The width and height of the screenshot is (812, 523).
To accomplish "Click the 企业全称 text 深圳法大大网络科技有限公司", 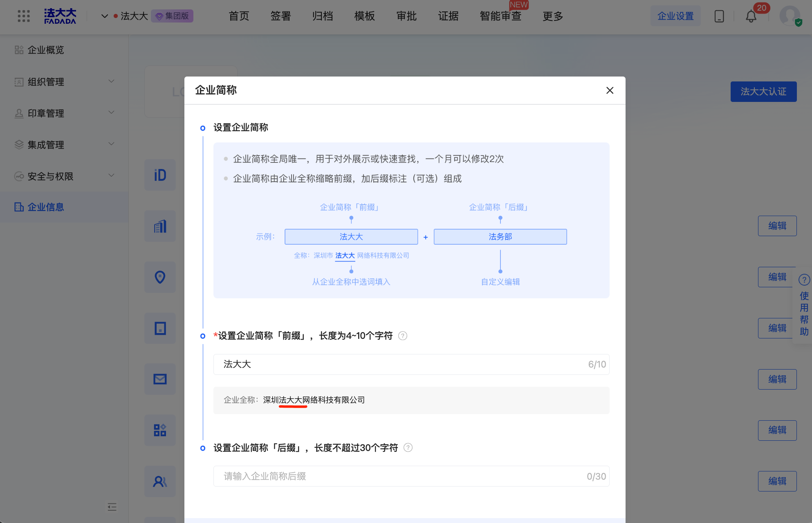I will click(x=314, y=400).
